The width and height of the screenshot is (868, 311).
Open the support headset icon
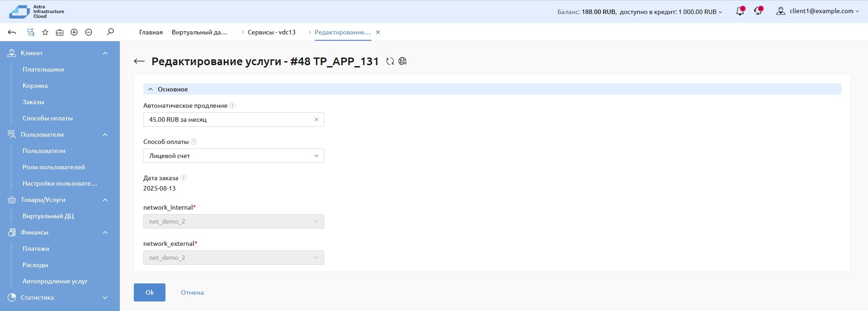(x=758, y=11)
